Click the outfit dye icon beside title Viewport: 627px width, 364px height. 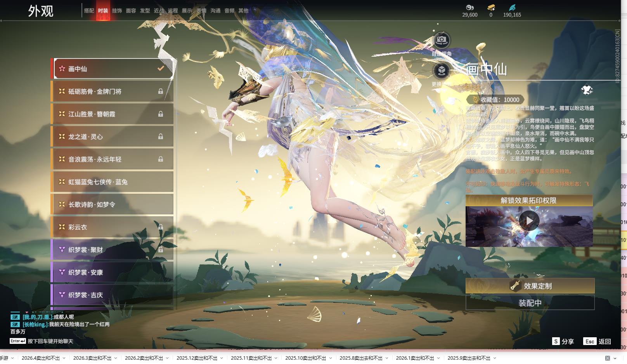587,90
